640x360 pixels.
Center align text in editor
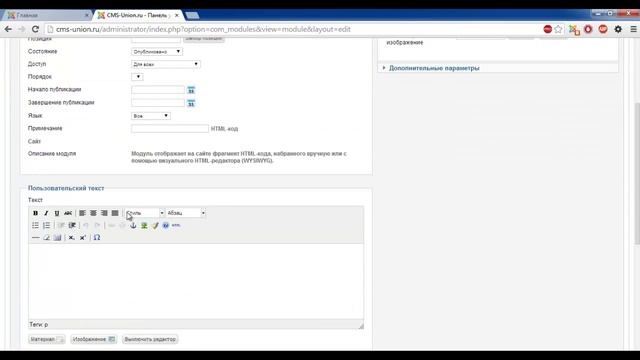pyautogui.click(x=93, y=213)
